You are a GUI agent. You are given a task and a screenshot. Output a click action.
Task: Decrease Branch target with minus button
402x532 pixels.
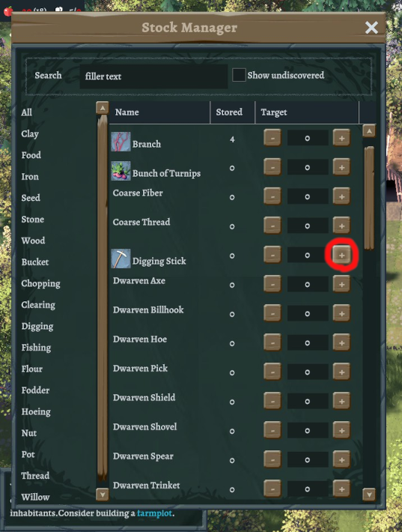272,138
